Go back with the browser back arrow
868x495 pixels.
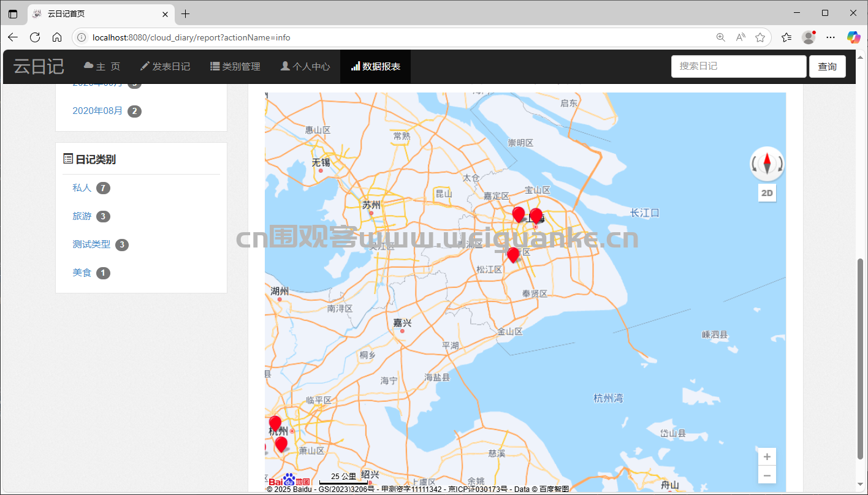[13, 37]
